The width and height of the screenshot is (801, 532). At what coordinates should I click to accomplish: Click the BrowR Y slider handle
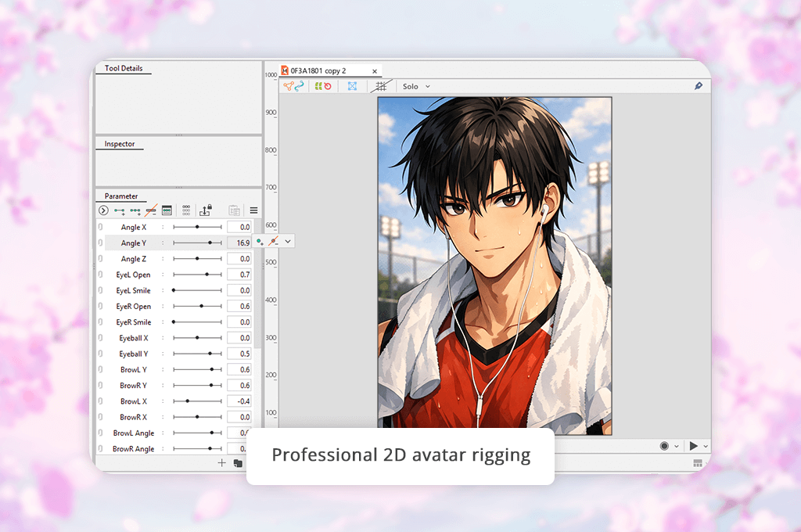(211, 386)
